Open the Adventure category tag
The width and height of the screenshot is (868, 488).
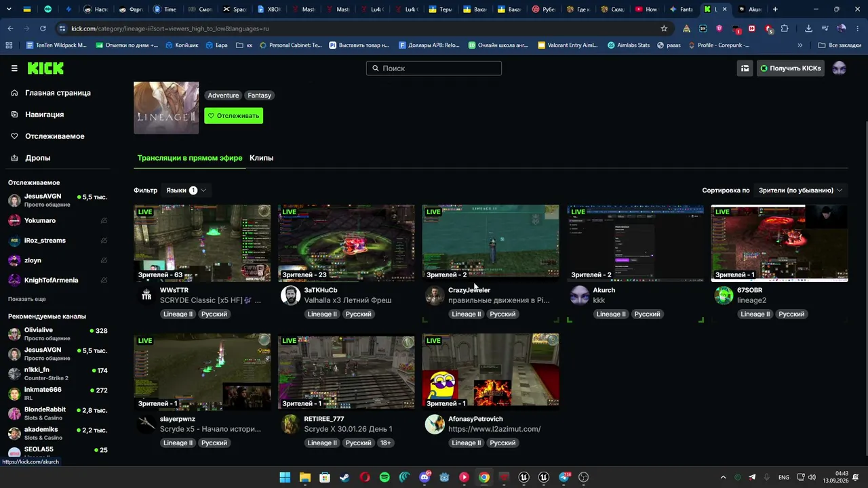click(223, 96)
